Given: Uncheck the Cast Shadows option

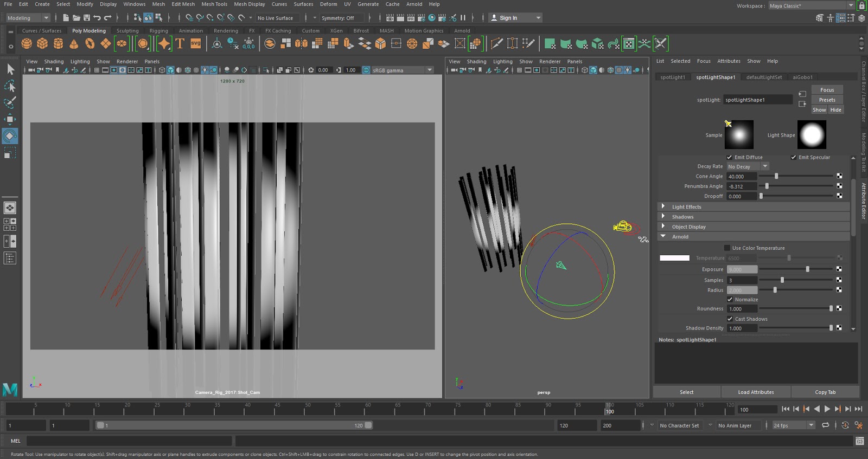Looking at the screenshot, I should (730, 319).
